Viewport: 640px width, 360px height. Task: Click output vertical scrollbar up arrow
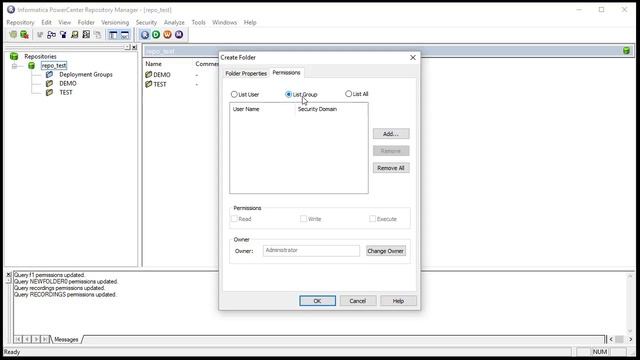[x=630, y=276]
